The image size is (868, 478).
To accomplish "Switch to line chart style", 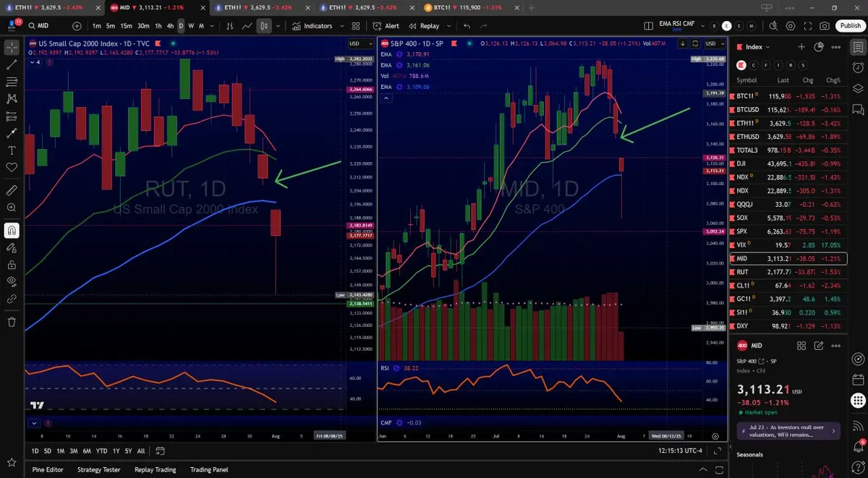I will pyautogui.click(x=247, y=25).
